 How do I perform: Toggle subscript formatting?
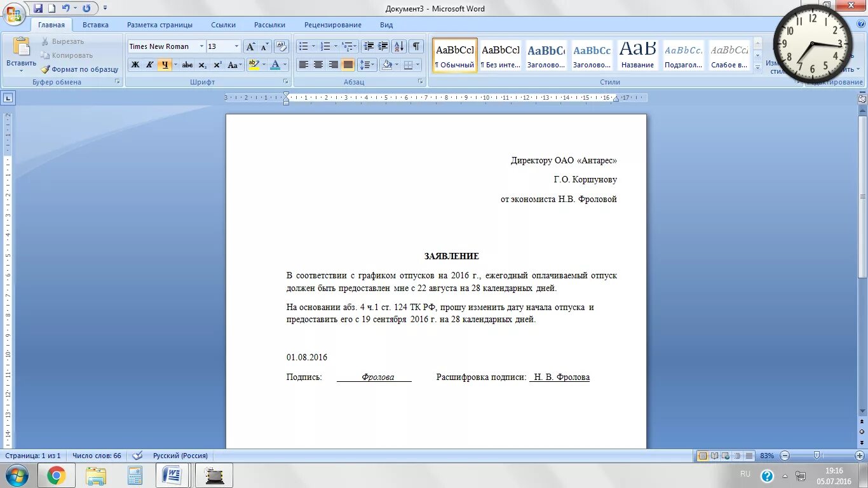coord(202,65)
